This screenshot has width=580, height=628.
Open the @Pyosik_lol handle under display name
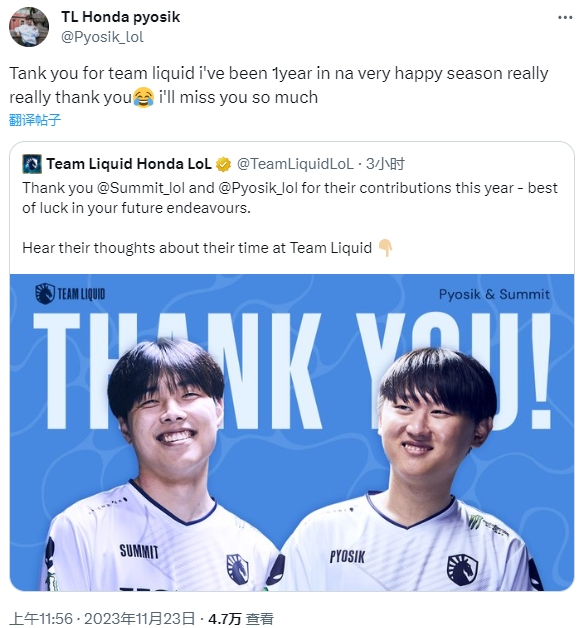point(102,37)
